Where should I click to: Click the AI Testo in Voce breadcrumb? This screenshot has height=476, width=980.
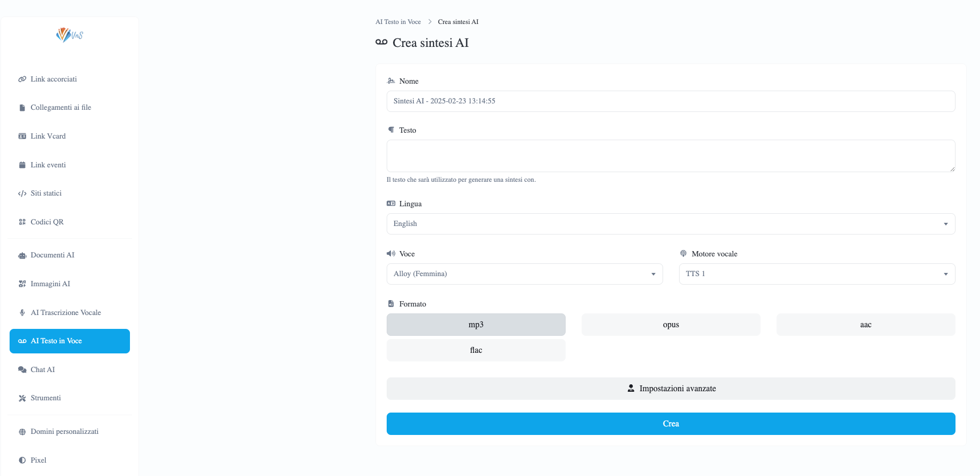[x=398, y=22]
